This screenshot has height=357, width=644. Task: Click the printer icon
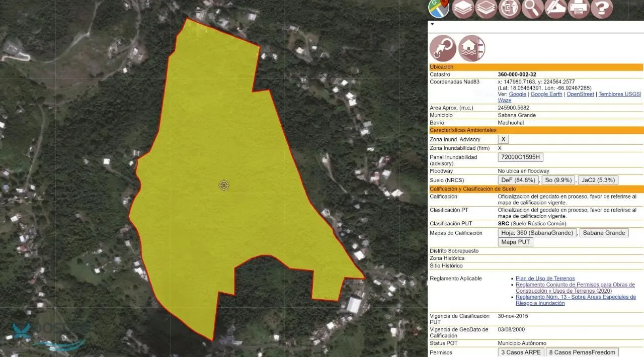click(x=579, y=8)
